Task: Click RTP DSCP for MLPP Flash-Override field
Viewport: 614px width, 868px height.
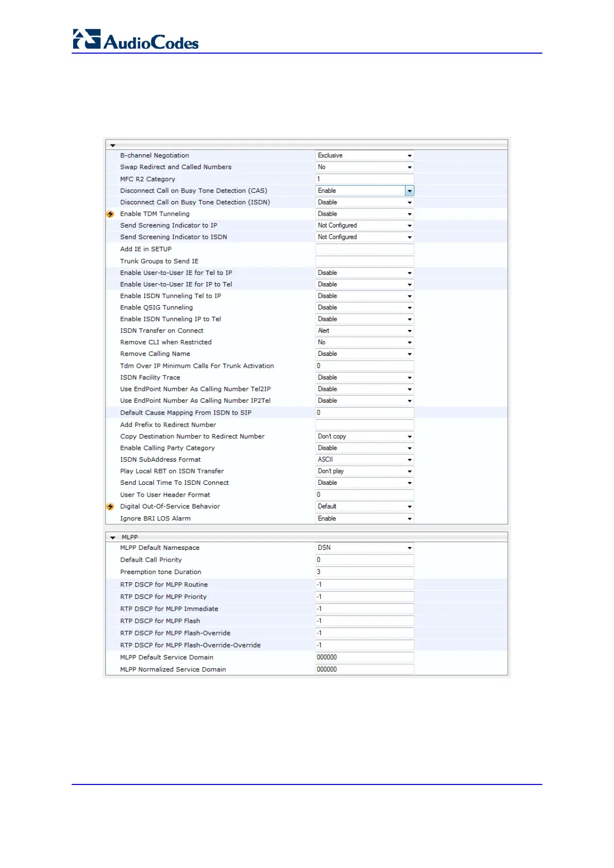Action: pos(364,633)
